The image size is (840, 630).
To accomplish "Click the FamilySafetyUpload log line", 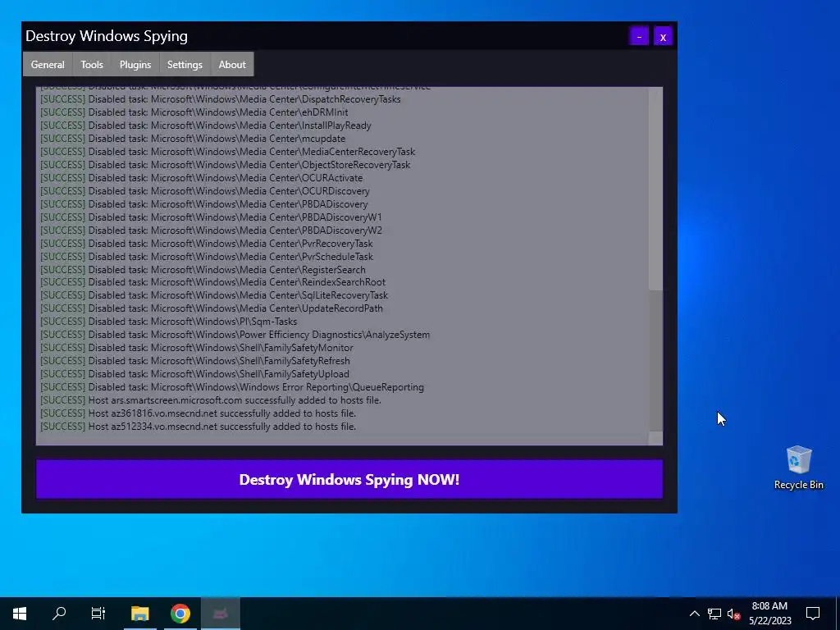I will 194,374.
